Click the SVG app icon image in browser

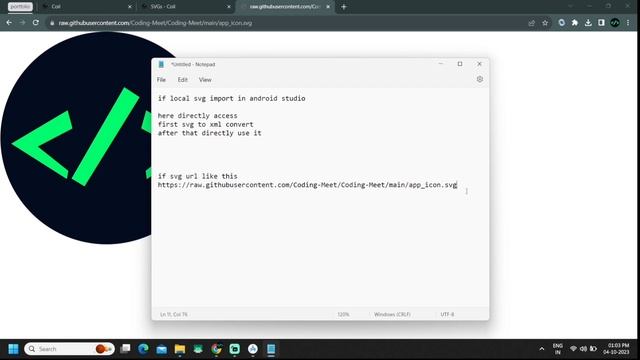76,138
